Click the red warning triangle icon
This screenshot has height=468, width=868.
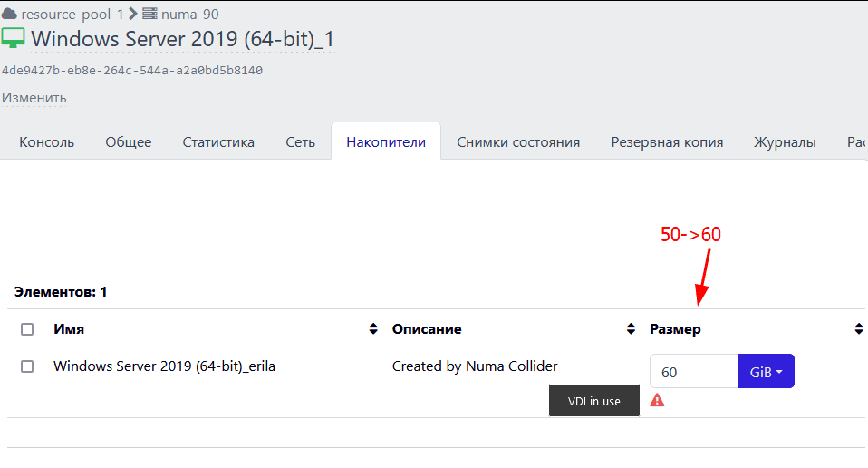click(x=657, y=400)
